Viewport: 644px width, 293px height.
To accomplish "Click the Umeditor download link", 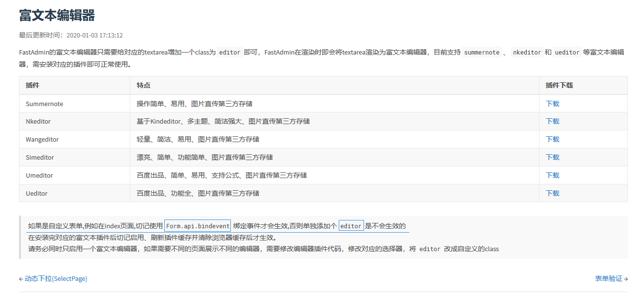I will coord(552,175).
